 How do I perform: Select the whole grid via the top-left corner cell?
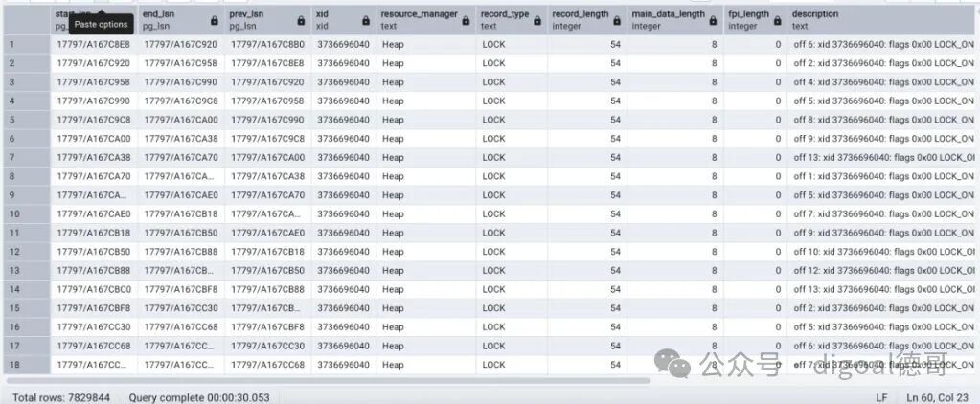click(x=27, y=20)
